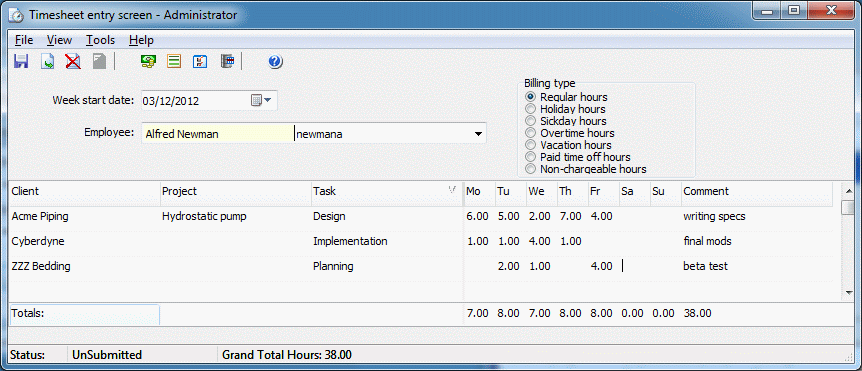Image resolution: width=862 pixels, height=371 pixels.
Task: Sort by the Task column header
Action: pyautogui.click(x=386, y=191)
